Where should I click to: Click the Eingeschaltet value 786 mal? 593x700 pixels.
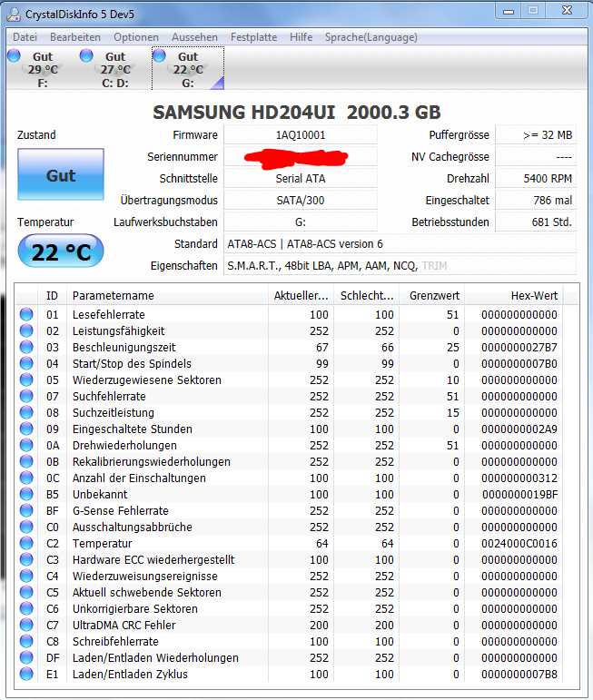[x=536, y=200]
